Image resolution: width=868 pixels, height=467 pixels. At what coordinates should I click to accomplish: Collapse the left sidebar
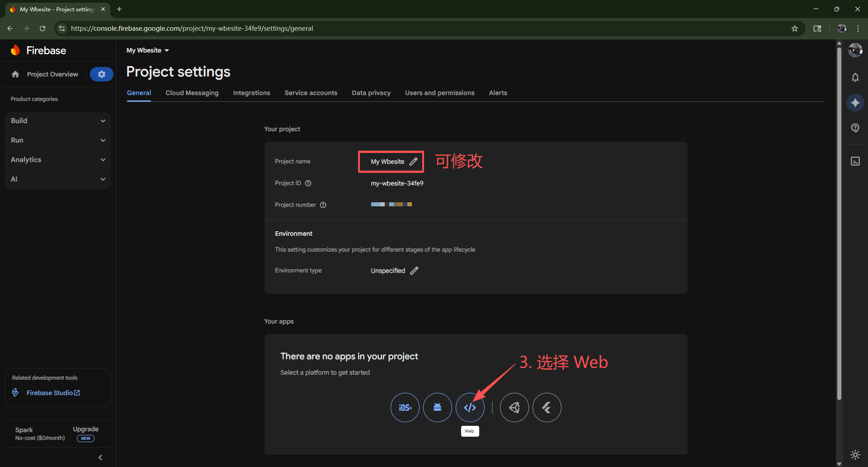coord(100,457)
